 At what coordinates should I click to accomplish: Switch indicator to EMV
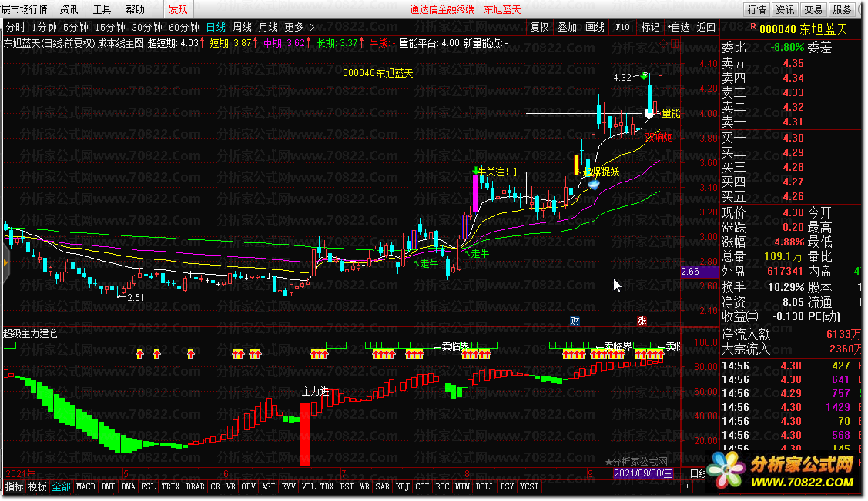click(x=288, y=486)
